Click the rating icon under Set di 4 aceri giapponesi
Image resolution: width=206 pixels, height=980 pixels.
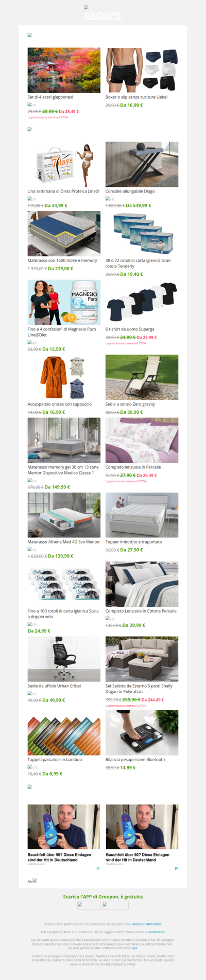[30, 104]
